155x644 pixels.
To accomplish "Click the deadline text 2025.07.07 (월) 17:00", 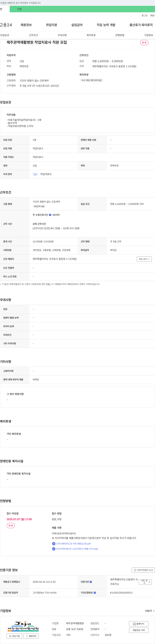I will tap(19, 519).
